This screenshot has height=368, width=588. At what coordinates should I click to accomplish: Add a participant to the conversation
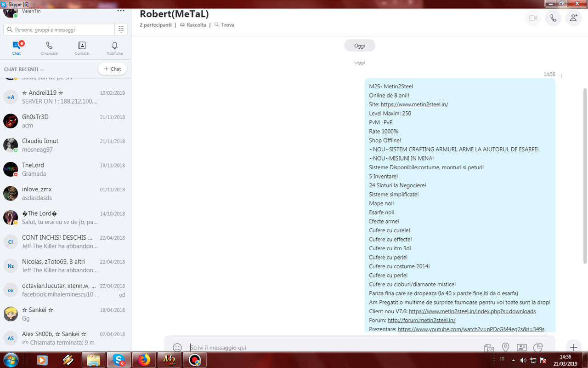(x=573, y=18)
